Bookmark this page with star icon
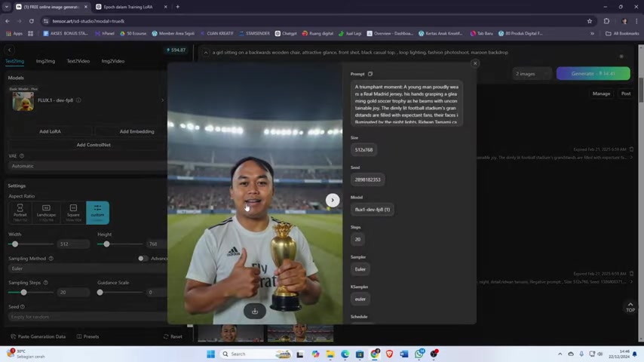The height and width of the screenshot is (362, 644). pos(590,21)
